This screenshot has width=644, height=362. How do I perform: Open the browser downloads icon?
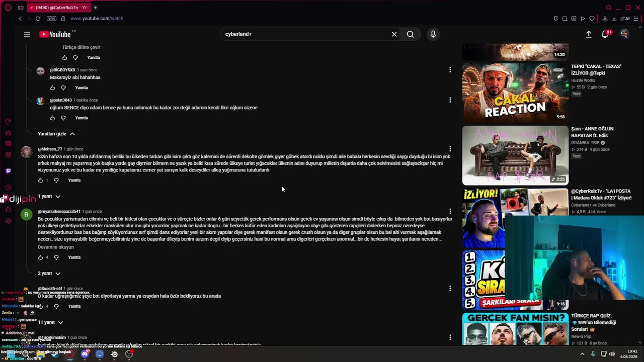pos(614,19)
